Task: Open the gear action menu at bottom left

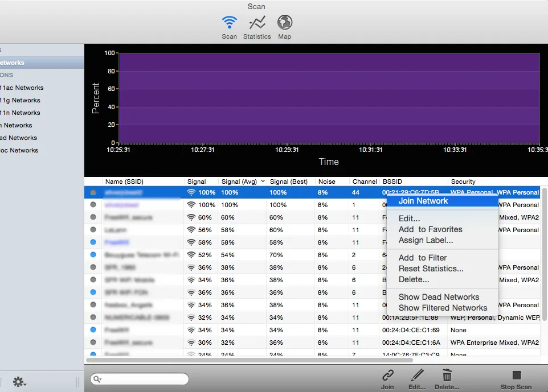Action: point(19,382)
